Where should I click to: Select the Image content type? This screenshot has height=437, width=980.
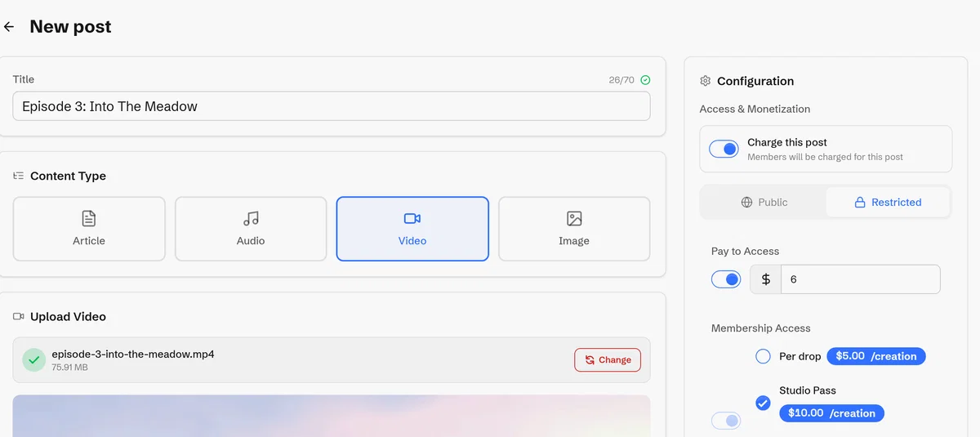pyautogui.click(x=574, y=229)
